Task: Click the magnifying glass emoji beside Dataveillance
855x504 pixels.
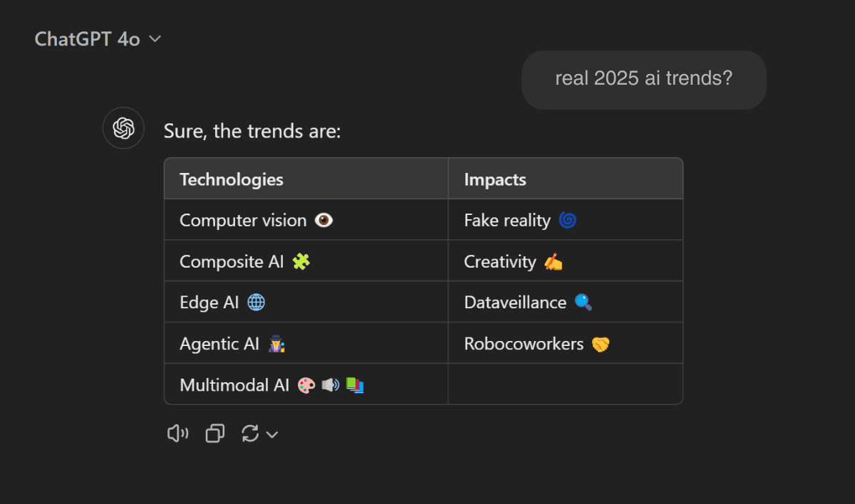Action: point(584,303)
